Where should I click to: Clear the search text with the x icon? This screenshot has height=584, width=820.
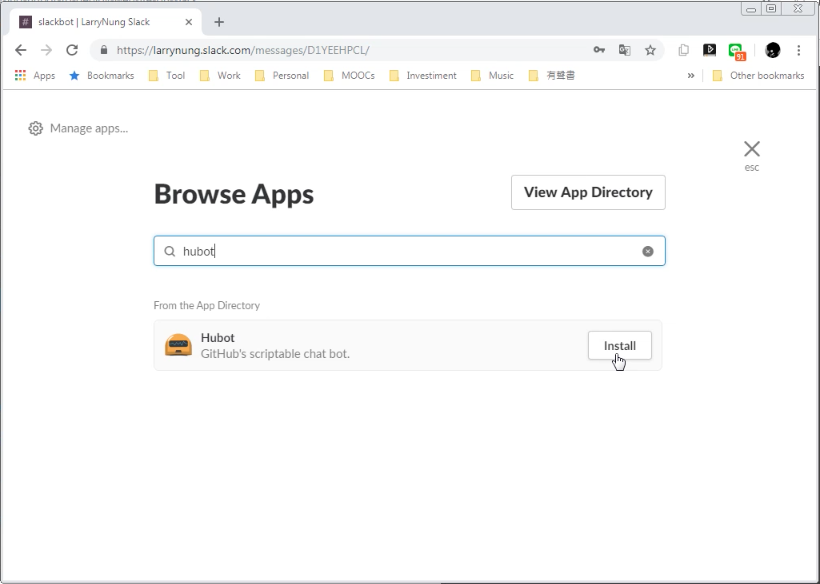coord(647,251)
